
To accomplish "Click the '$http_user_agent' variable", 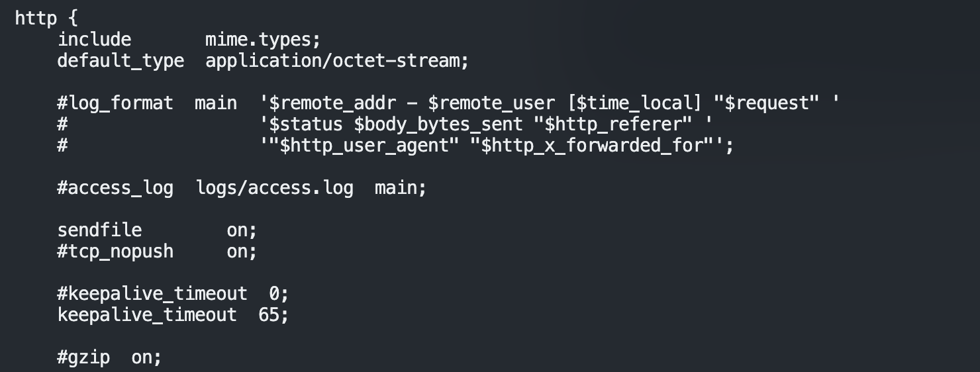I will [x=364, y=146].
